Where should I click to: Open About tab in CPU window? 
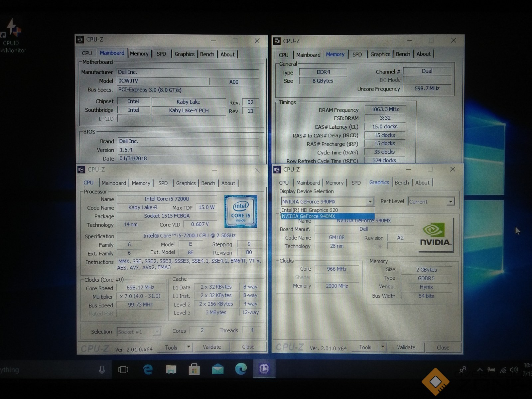228,183
